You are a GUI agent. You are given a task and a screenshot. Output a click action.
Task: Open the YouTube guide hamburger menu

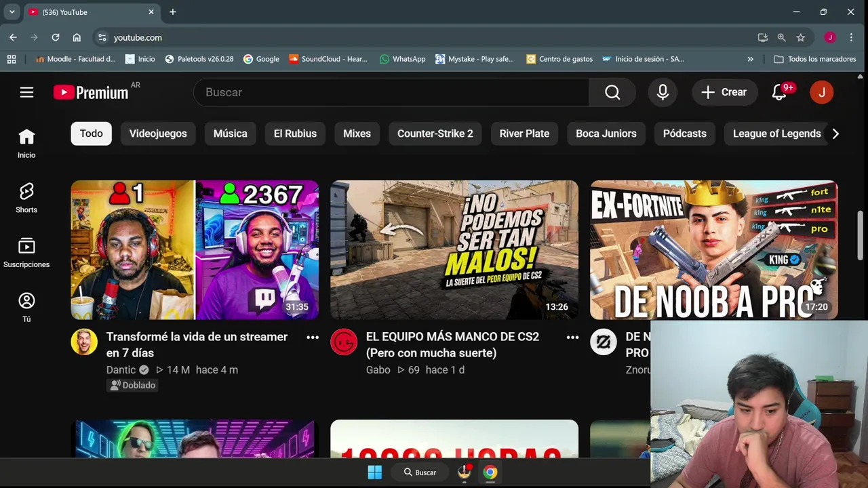point(26,92)
